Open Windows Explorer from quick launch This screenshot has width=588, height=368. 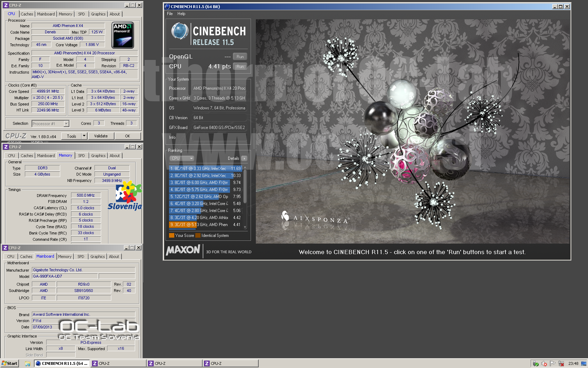28,363
